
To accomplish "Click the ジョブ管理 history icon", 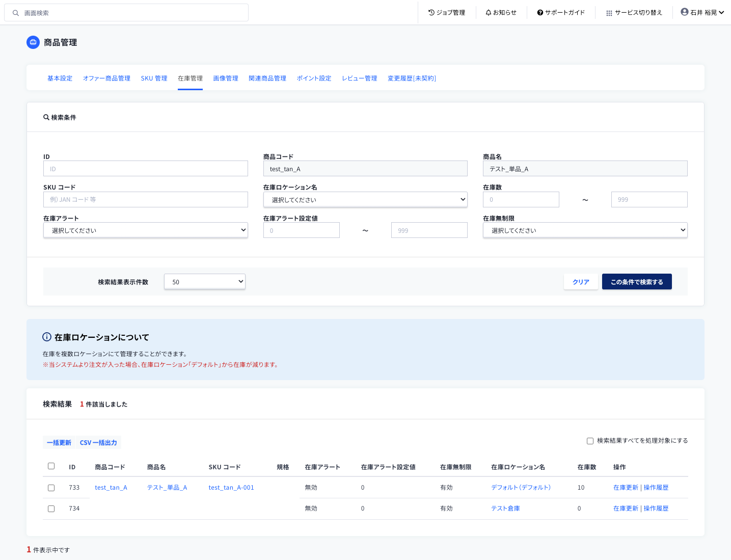I will [x=431, y=12].
